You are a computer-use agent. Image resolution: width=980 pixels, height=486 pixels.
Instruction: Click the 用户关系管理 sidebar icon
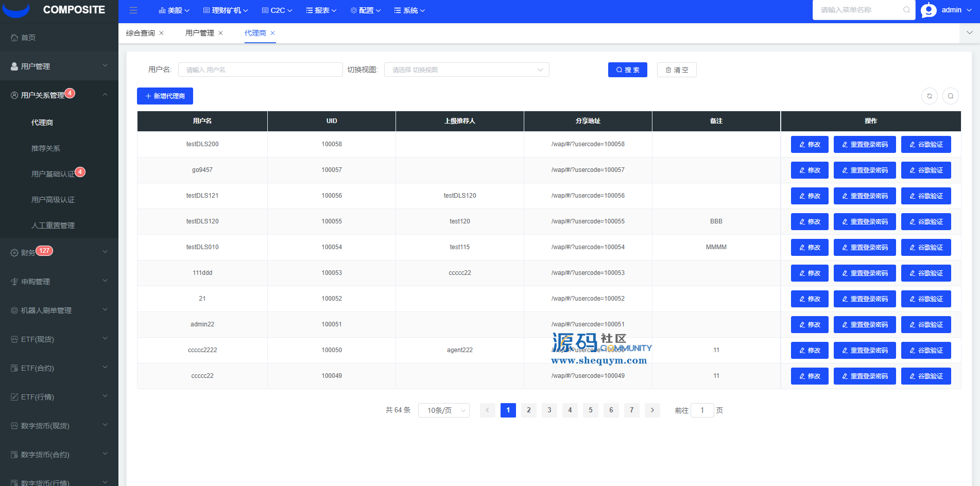(x=14, y=95)
